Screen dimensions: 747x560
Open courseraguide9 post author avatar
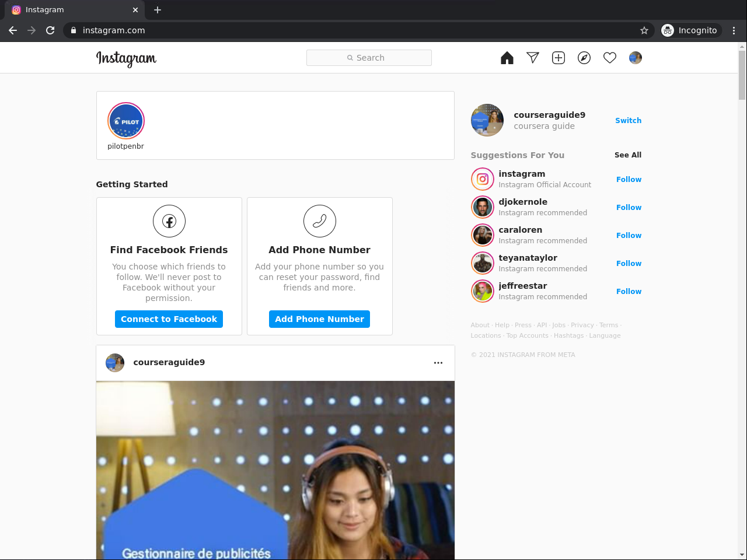pyautogui.click(x=115, y=363)
